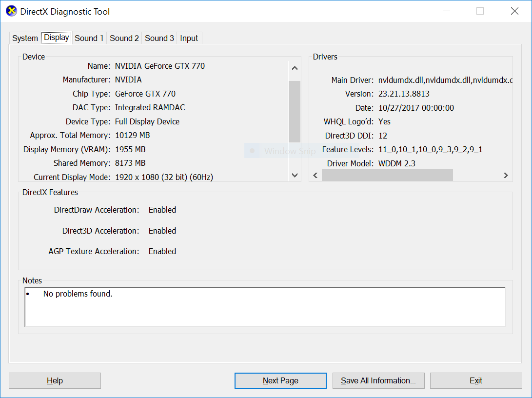Click the display mode '1920 x 1080 (32 bit) (60Hz)'

point(164,177)
